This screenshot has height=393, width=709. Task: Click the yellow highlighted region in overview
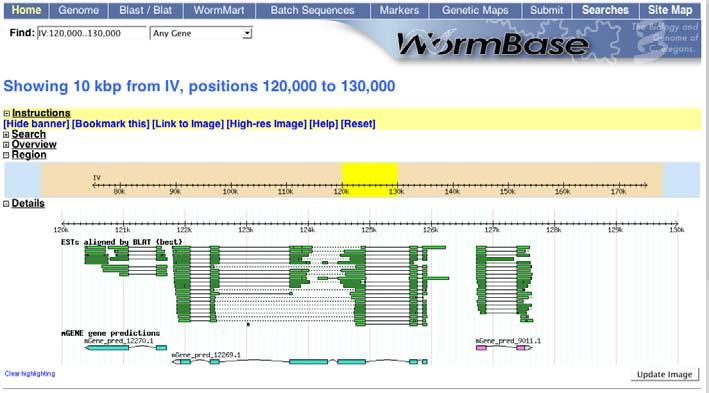pos(370,180)
